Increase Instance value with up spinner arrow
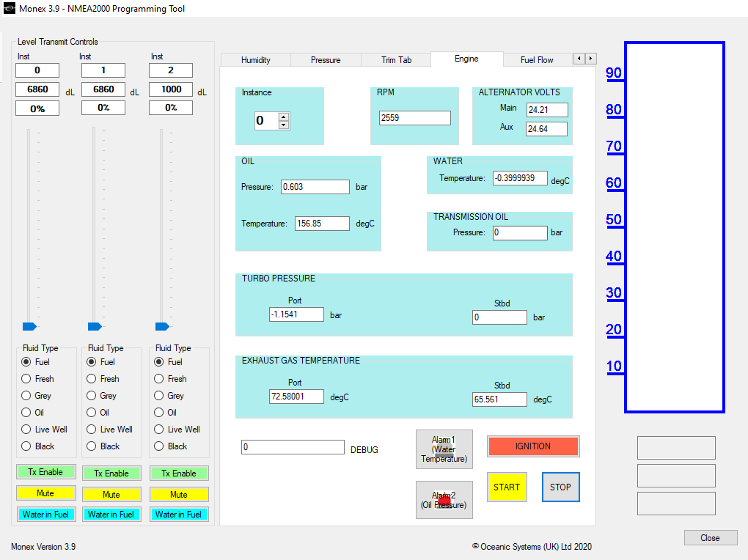This screenshot has width=748, height=560. click(x=283, y=117)
